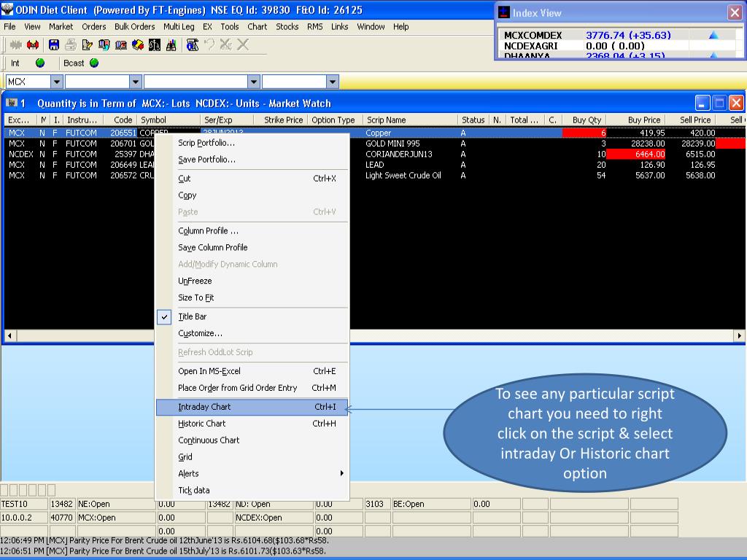Click the gray logon icon in toolbar
This screenshot has height=560, width=747.
[x=16, y=44]
